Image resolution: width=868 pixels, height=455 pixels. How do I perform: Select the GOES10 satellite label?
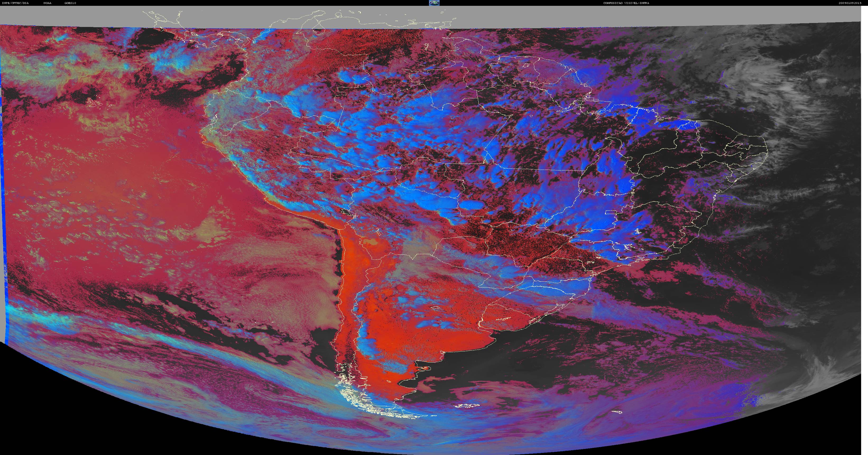(x=70, y=3)
